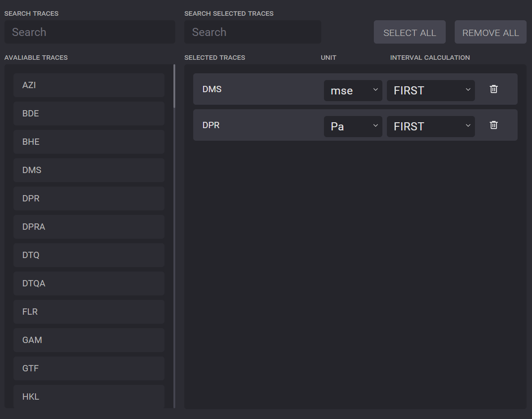Click the Select All button
The height and width of the screenshot is (419, 532).
point(409,32)
